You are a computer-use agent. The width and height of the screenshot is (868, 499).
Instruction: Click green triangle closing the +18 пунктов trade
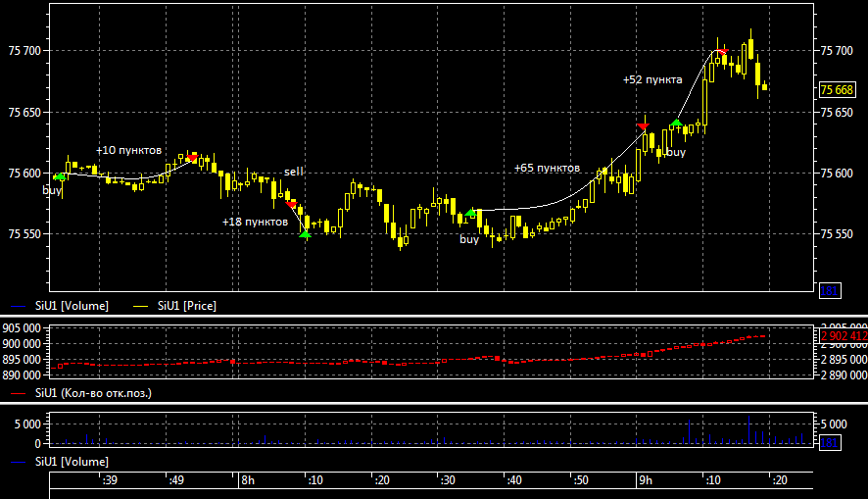(x=305, y=235)
